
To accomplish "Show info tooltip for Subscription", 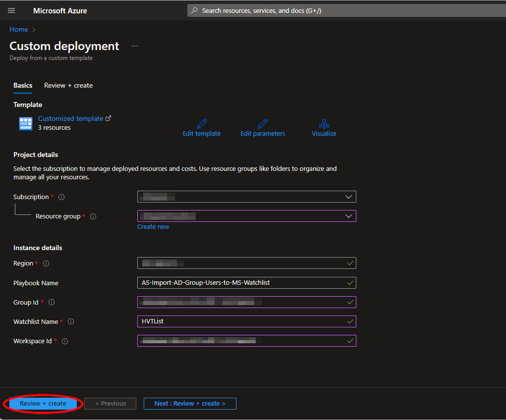I will click(61, 197).
